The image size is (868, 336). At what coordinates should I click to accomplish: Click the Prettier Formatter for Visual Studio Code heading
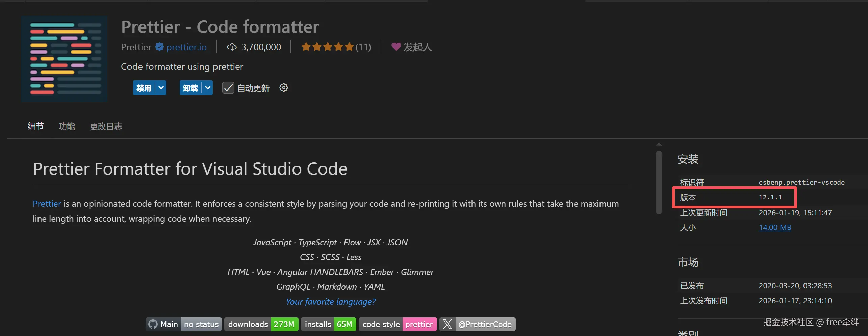coord(190,169)
